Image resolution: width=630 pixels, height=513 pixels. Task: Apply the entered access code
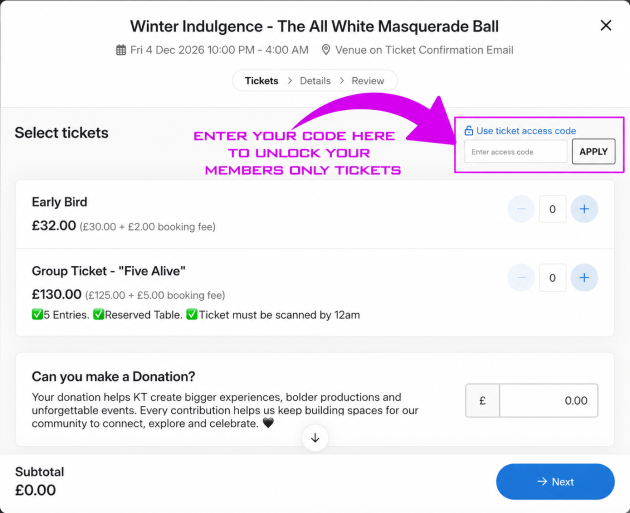(593, 151)
